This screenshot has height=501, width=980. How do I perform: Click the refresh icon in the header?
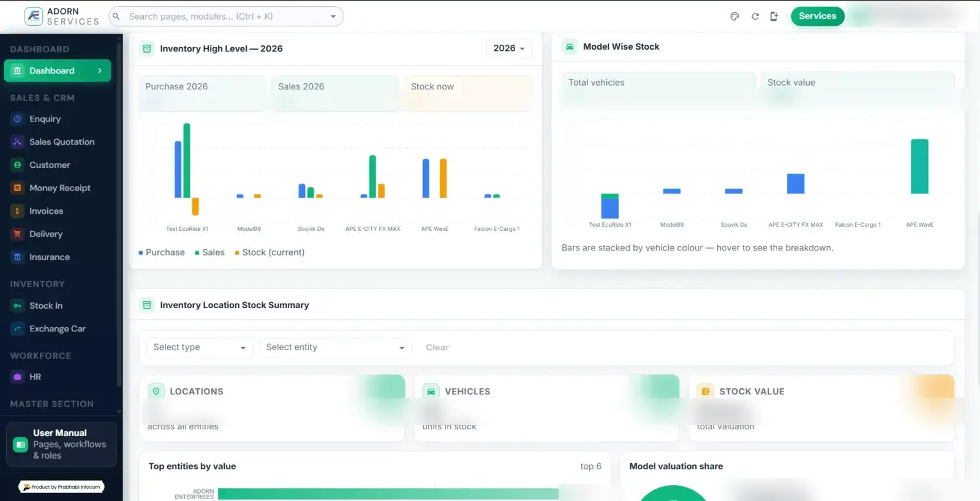[755, 17]
